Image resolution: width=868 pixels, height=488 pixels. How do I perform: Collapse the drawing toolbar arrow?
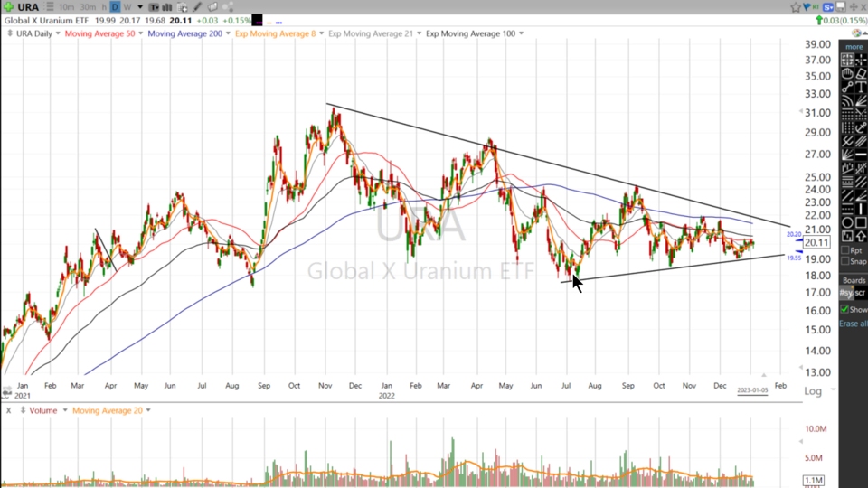click(x=864, y=33)
